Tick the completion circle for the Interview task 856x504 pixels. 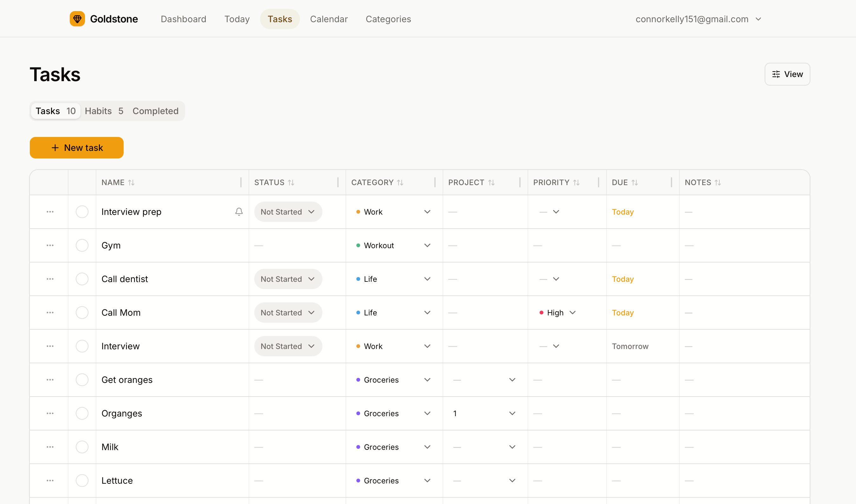82,346
